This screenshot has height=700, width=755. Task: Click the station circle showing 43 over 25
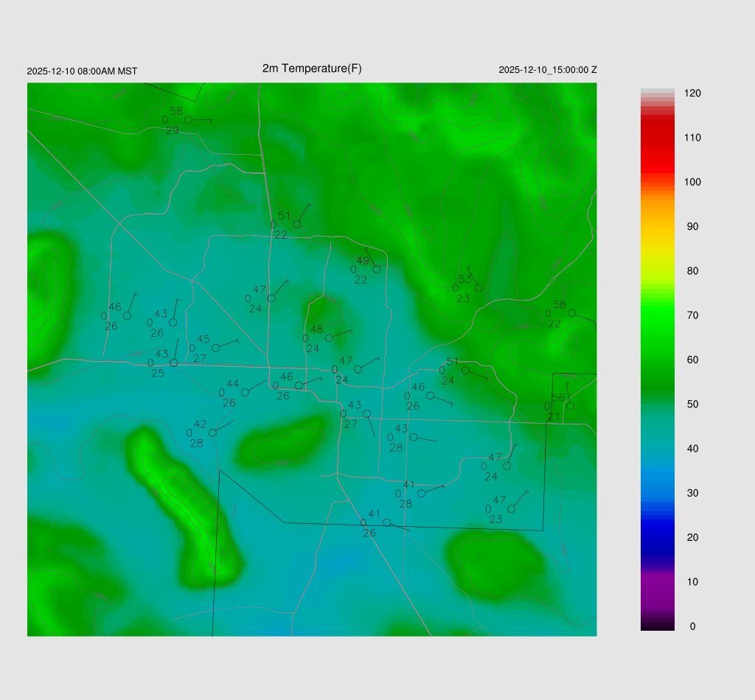point(174,363)
